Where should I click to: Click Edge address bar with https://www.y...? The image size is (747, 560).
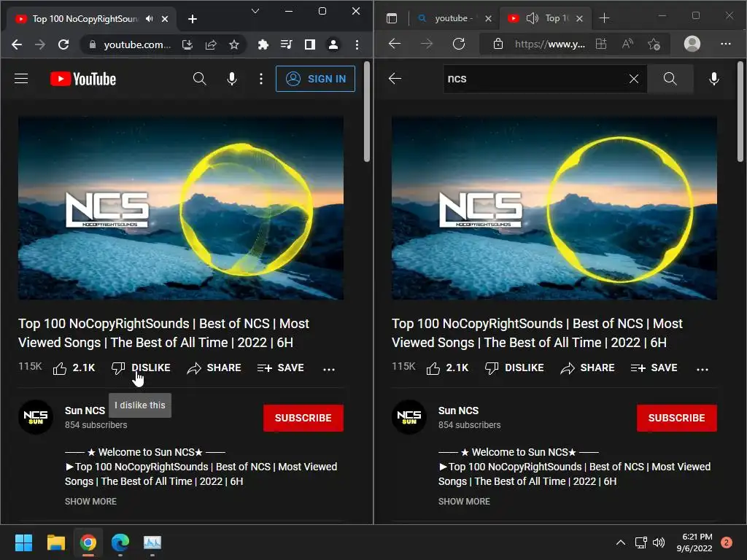pos(550,44)
